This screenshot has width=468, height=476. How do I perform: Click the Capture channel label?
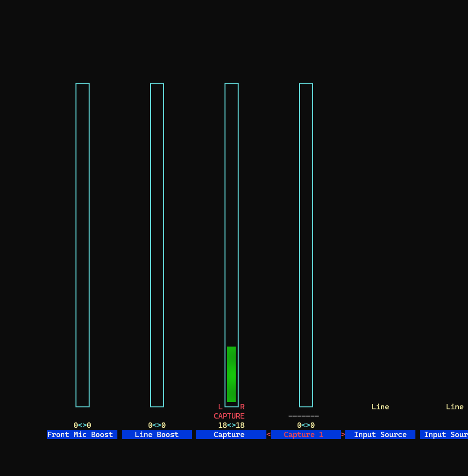pyautogui.click(x=229, y=434)
